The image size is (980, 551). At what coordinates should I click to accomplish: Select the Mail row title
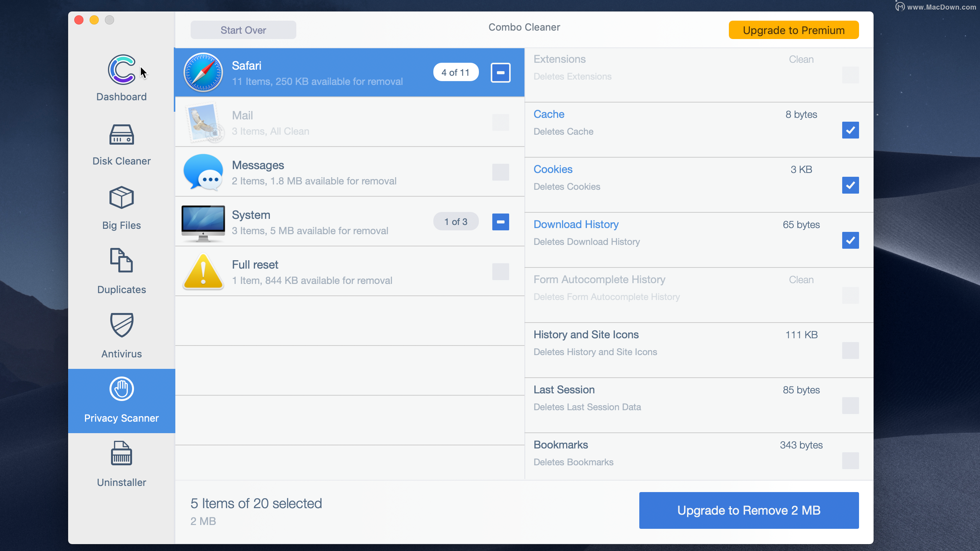pyautogui.click(x=242, y=116)
